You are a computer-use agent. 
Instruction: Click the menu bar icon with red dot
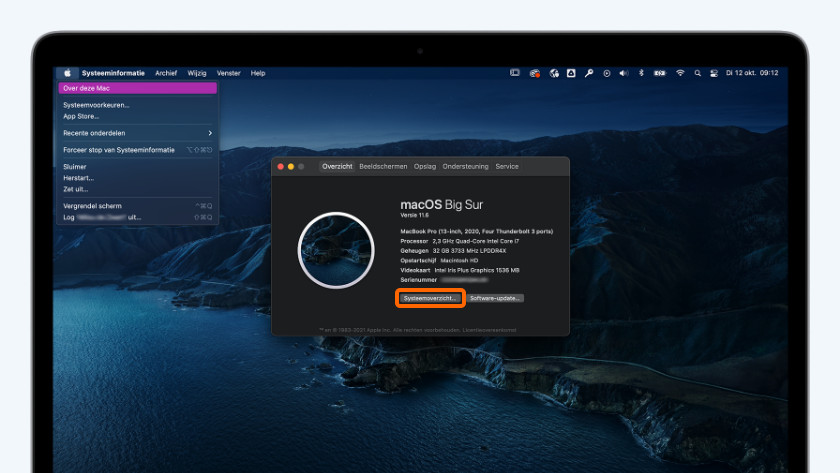(x=535, y=73)
